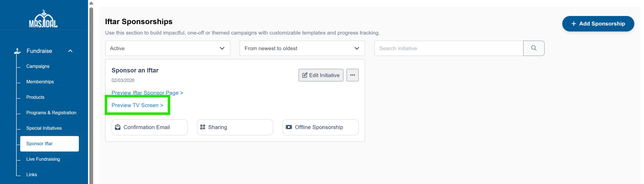Go to Memberships in the sidebar
The width and height of the screenshot is (644, 184).
click(x=40, y=82)
